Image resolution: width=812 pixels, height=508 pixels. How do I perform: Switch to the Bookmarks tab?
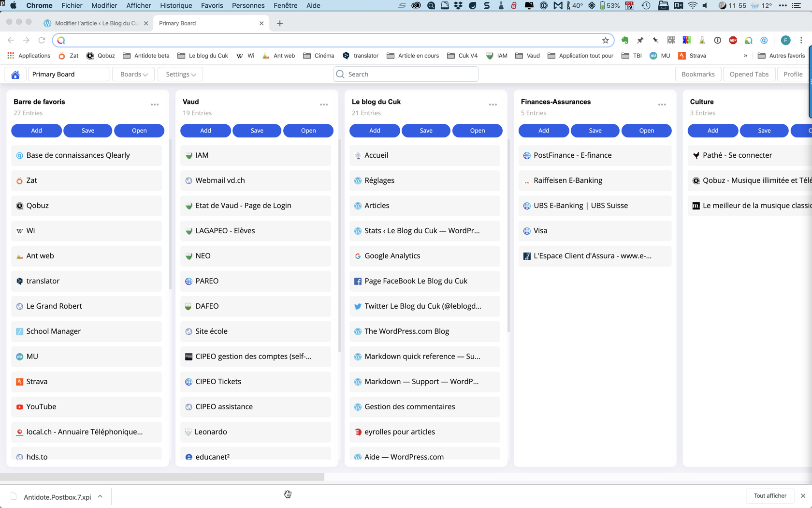point(698,74)
